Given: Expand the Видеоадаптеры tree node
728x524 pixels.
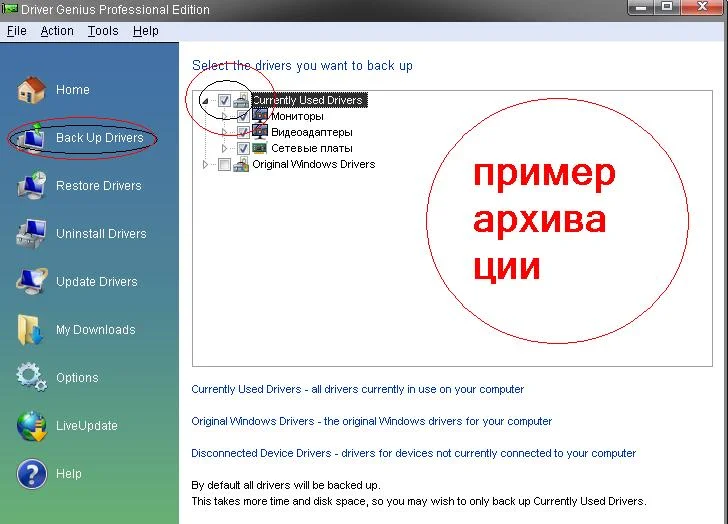Looking at the screenshot, I should click(224, 132).
